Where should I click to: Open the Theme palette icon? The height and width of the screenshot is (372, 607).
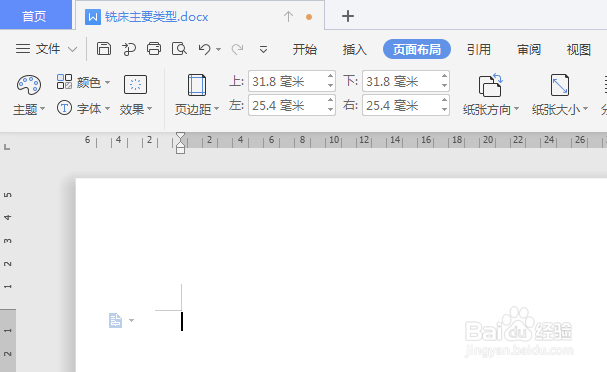pyautogui.click(x=29, y=85)
